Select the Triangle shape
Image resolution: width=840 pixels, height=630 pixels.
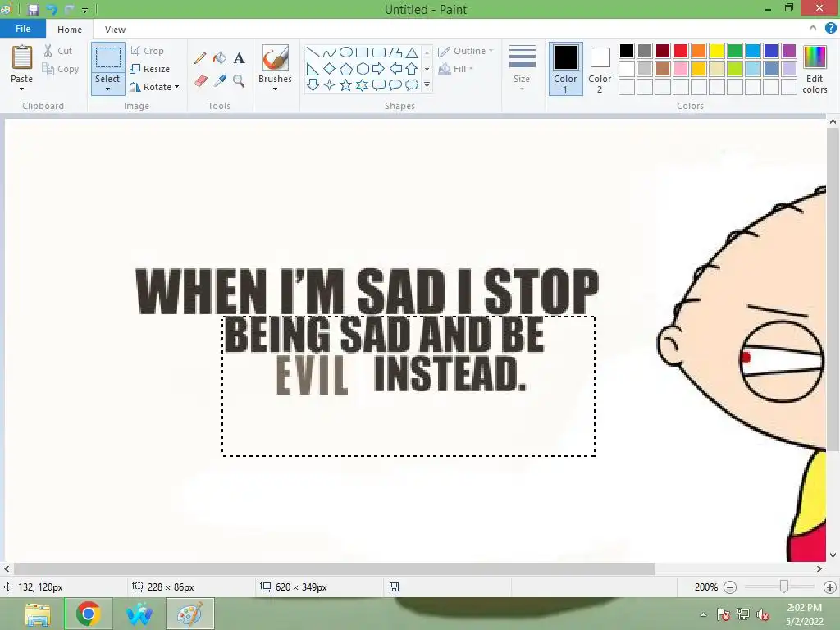click(412, 52)
